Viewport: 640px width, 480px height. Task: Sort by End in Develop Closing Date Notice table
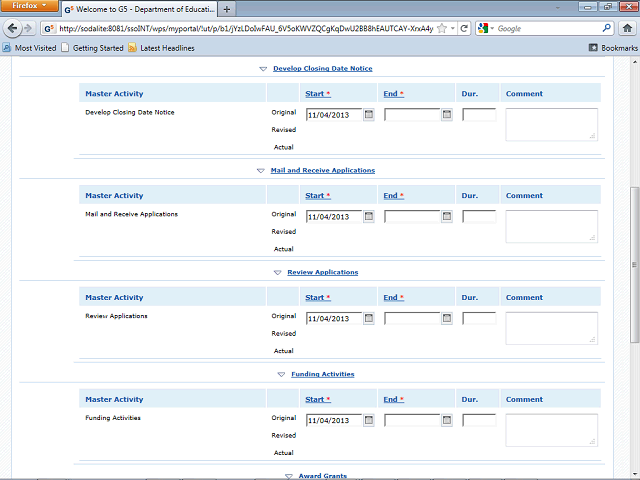[x=393, y=93]
